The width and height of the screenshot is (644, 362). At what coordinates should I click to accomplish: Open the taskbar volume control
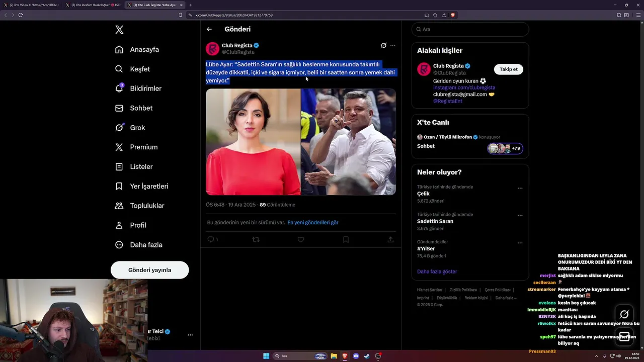[619, 356]
